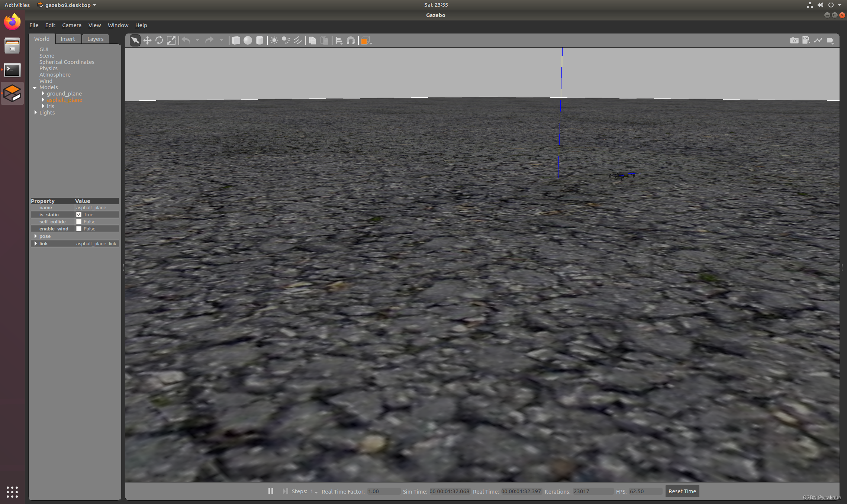Add a directional light
This screenshot has height=504, width=847.
coord(298,41)
